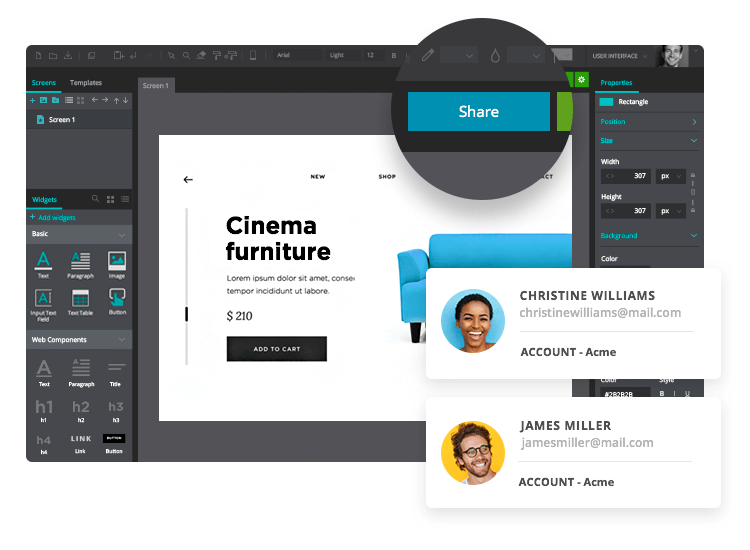Click the first paint roller format icon
The height and width of the screenshot is (550, 750).
217,55
